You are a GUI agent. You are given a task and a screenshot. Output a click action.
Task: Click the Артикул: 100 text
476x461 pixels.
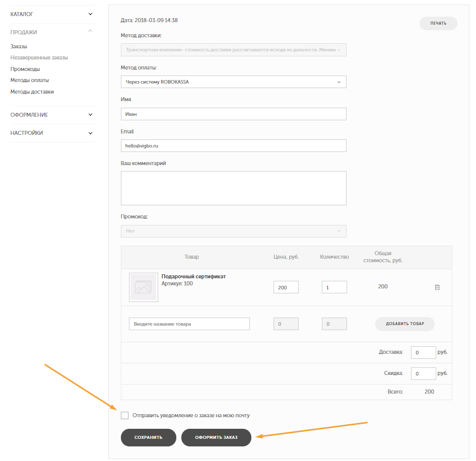pyautogui.click(x=177, y=283)
